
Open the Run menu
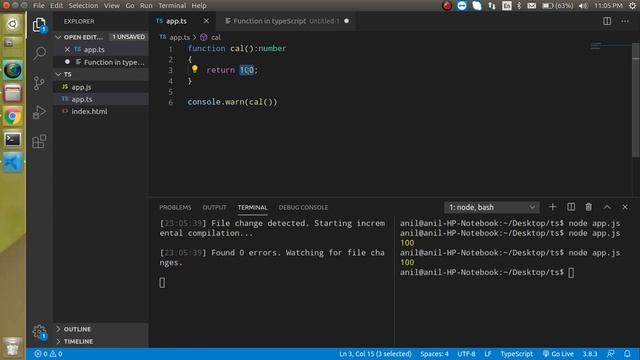click(x=146, y=6)
